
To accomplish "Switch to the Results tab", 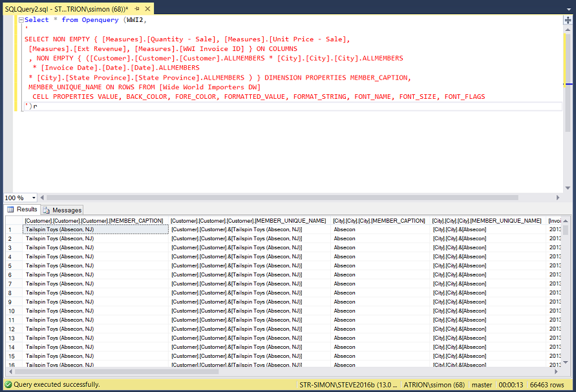I will click(22, 209).
